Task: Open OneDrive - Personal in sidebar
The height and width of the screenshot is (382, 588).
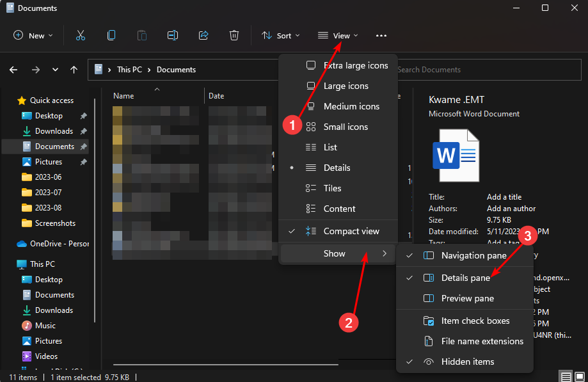Action: pos(53,244)
